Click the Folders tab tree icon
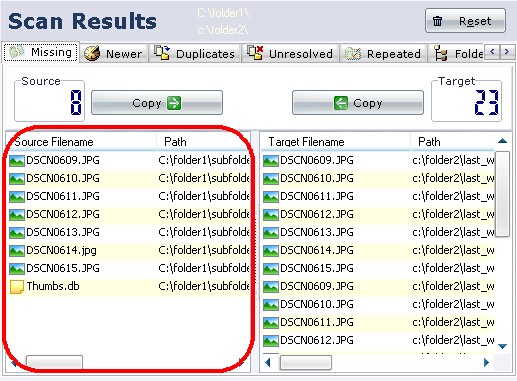This screenshot has height=381, width=517. 441,53
